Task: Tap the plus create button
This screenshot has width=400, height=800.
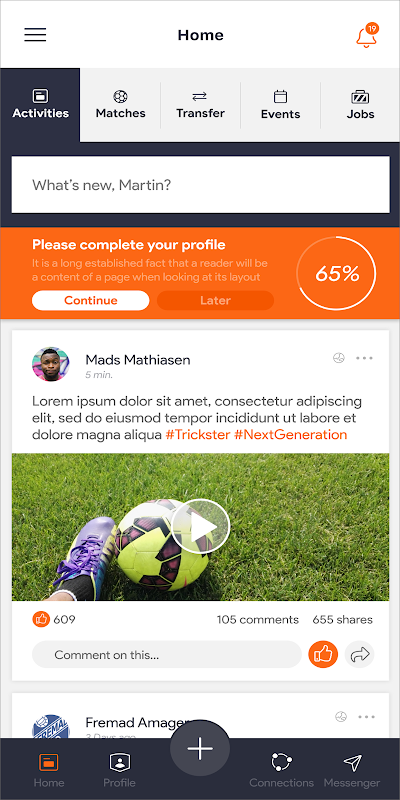Action: (x=200, y=749)
